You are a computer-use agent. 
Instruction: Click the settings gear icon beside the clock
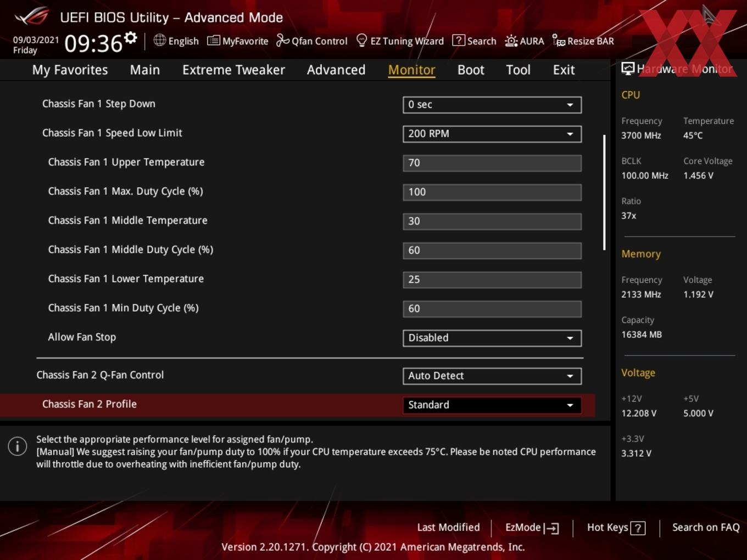pyautogui.click(x=130, y=38)
